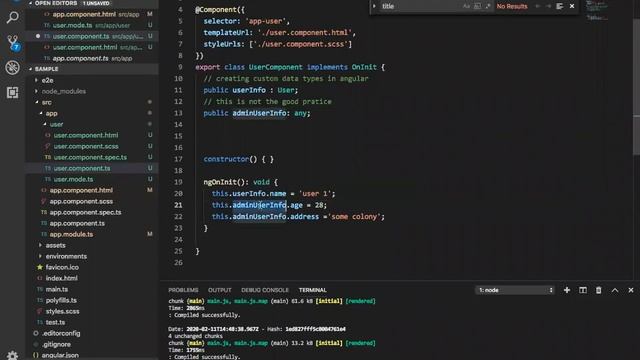Screen dimensions: 640x360
Task: Toggle Match Whole Word in find widget
Action: (x=477, y=6)
